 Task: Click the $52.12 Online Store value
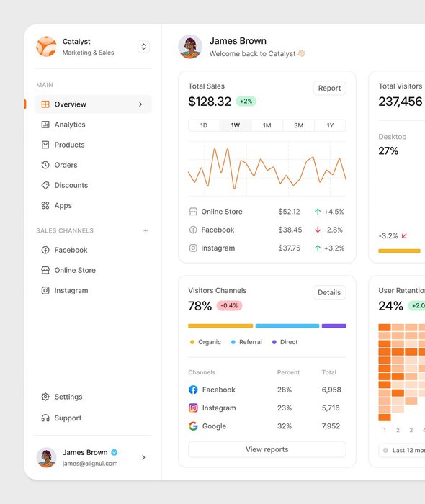pyautogui.click(x=289, y=212)
